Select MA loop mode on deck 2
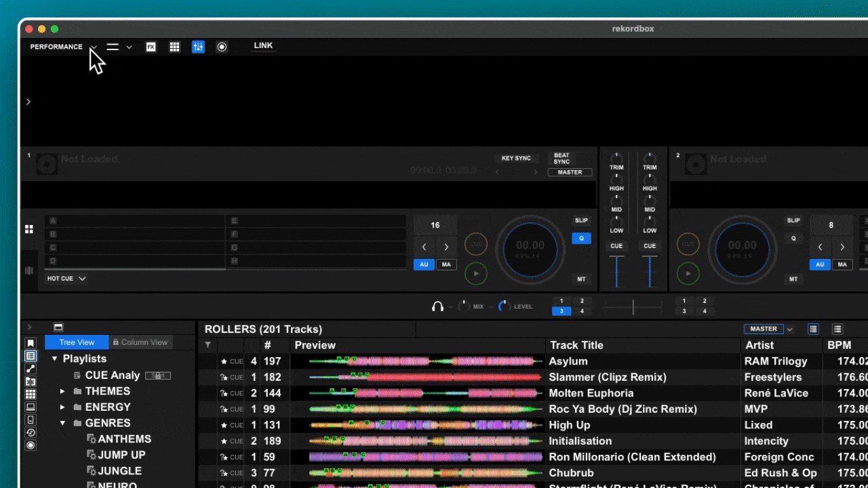 pos(842,264)
